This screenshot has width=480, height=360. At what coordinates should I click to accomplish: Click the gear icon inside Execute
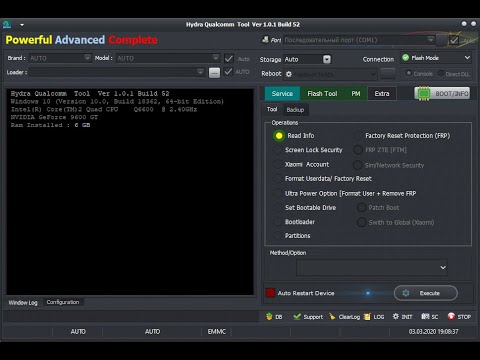pyautogui.click(x=406, y=293)
